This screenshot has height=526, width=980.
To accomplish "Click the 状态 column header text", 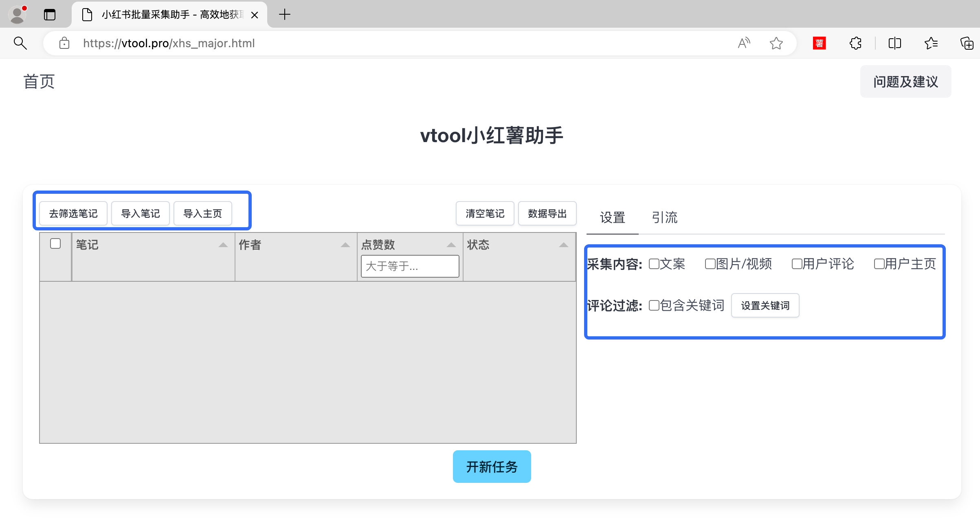I will (x=478, y=245).
